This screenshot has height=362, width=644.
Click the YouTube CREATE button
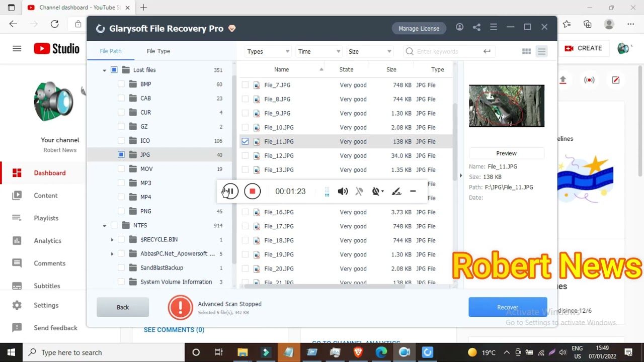(x=583, y=48)
